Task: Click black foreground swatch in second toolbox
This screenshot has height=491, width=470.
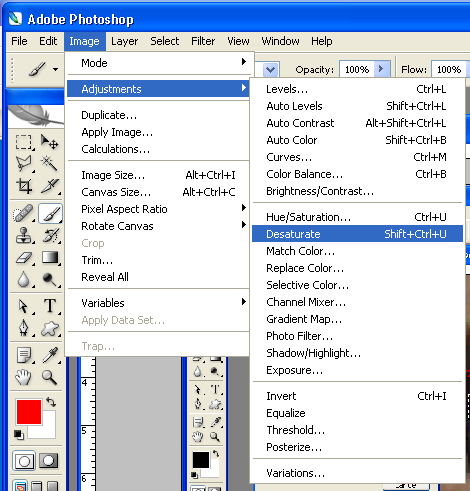Action: pyautogui.click(x=201, y=460)
